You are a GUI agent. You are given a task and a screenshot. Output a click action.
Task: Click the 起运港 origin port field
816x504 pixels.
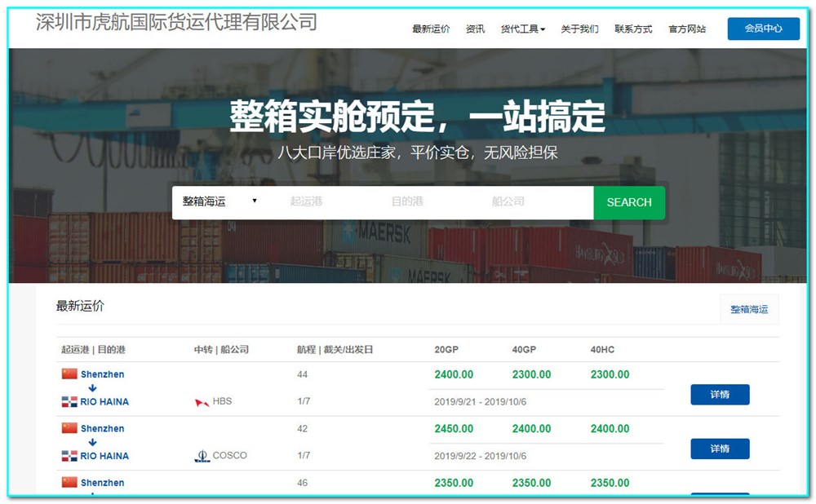tap(307, 202)
